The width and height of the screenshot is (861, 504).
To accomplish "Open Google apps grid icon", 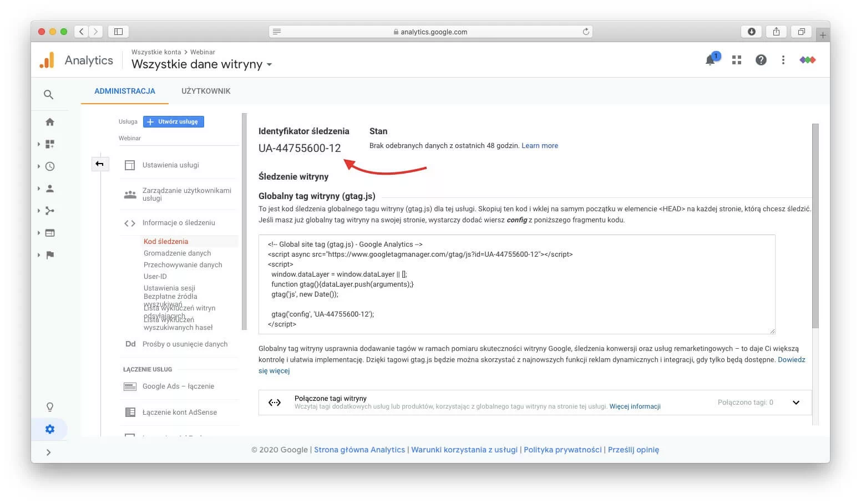I will coord(737,60).
